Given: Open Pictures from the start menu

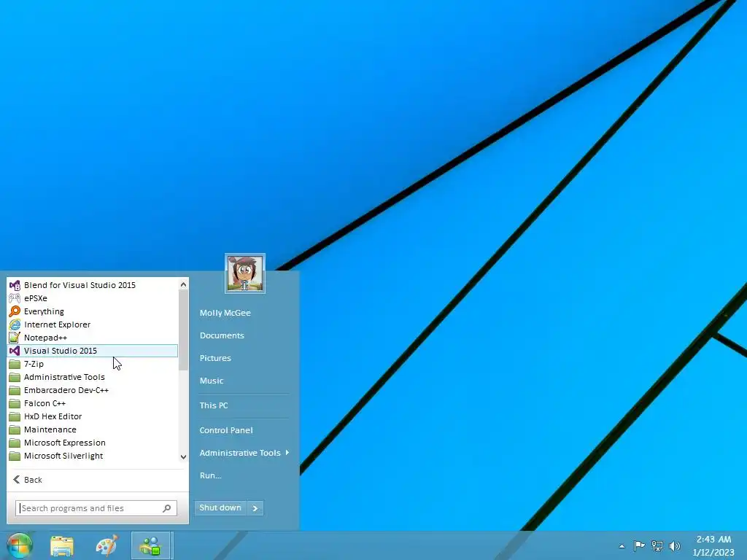Looking at the screenshot, I should (x=215, y=358).
